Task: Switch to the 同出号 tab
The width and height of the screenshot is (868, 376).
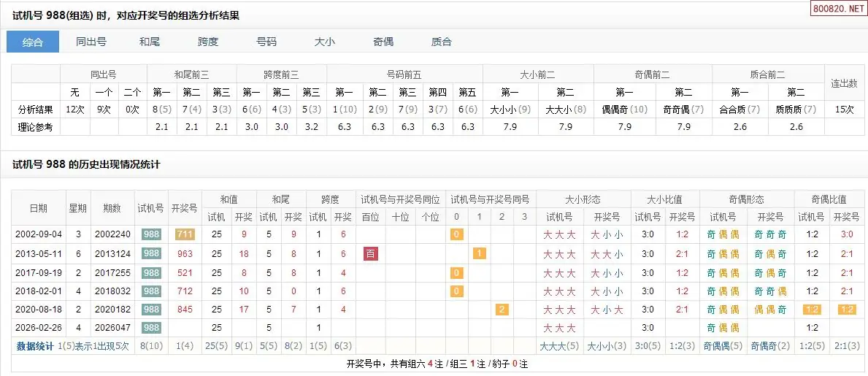Action: (91, 42)
